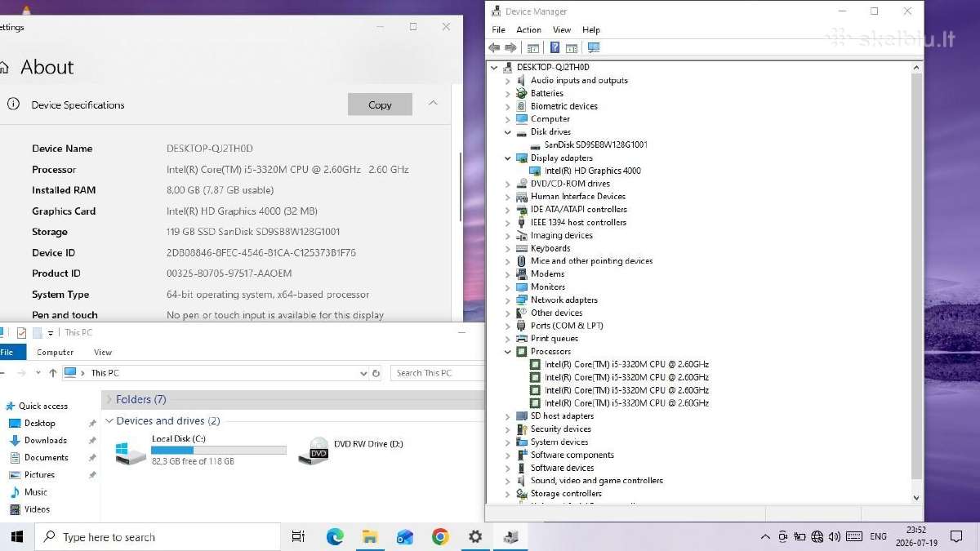Click the Audio inputs and outputs icon
This screenshot has width=980, height=551.
[x=521, y=80]
